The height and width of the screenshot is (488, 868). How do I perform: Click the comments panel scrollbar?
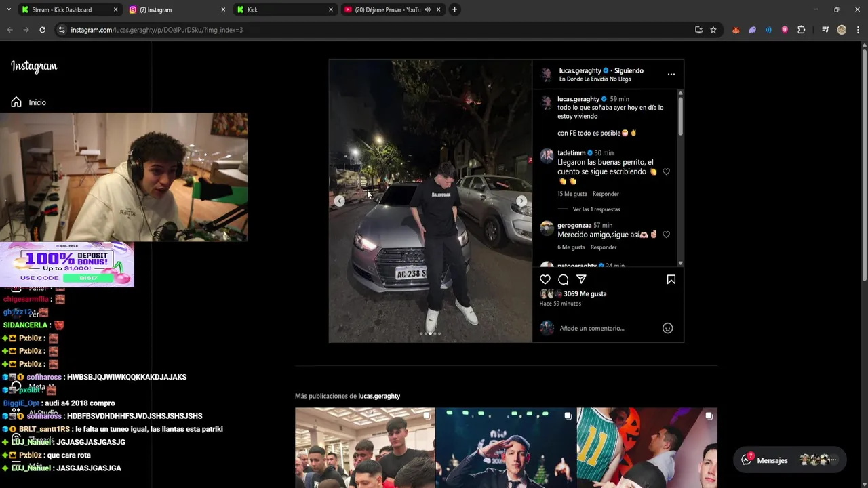tap(680, 115)
